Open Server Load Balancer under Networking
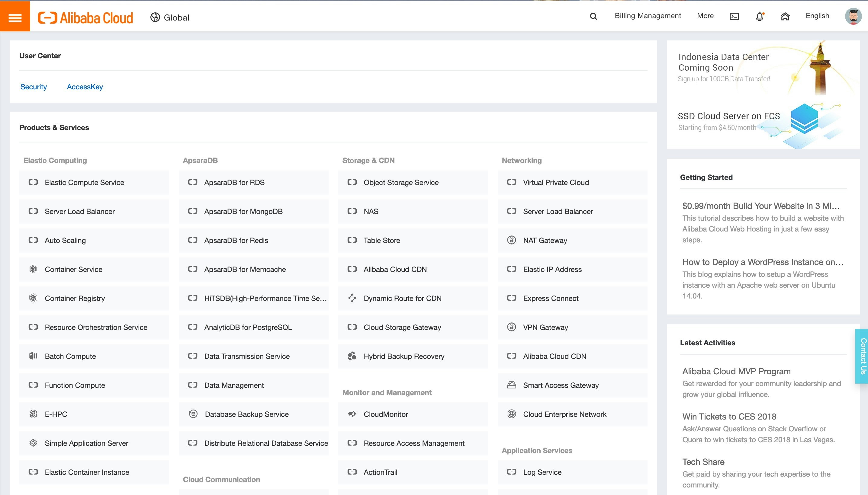Viewport: 868px width, 495px height. point(572,212)
